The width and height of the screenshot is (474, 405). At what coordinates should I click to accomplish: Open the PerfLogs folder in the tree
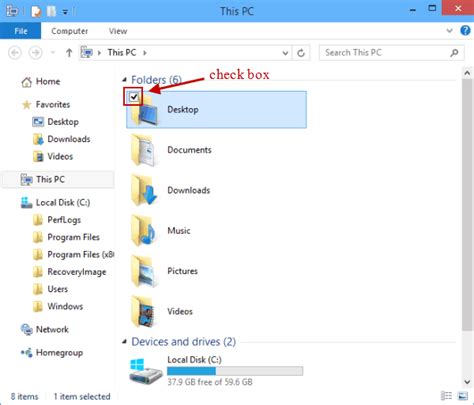click(64, 220)
